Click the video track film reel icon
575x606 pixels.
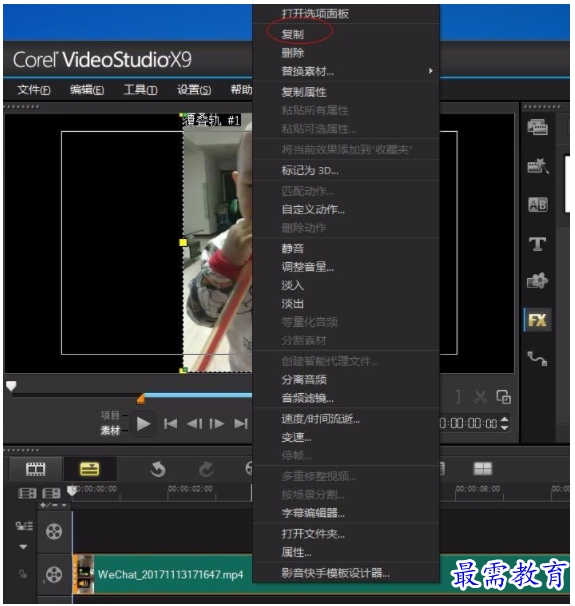(x=54, y=532)
